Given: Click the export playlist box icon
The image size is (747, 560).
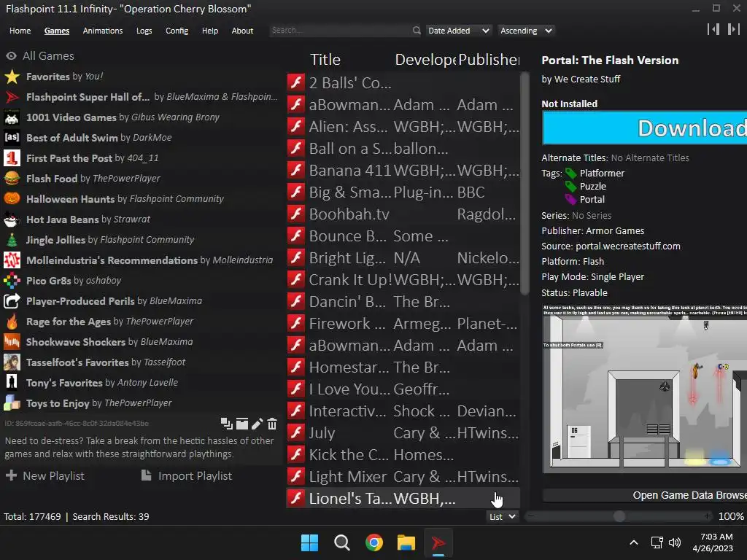Looking at the screenshot, I should (242, 424).
